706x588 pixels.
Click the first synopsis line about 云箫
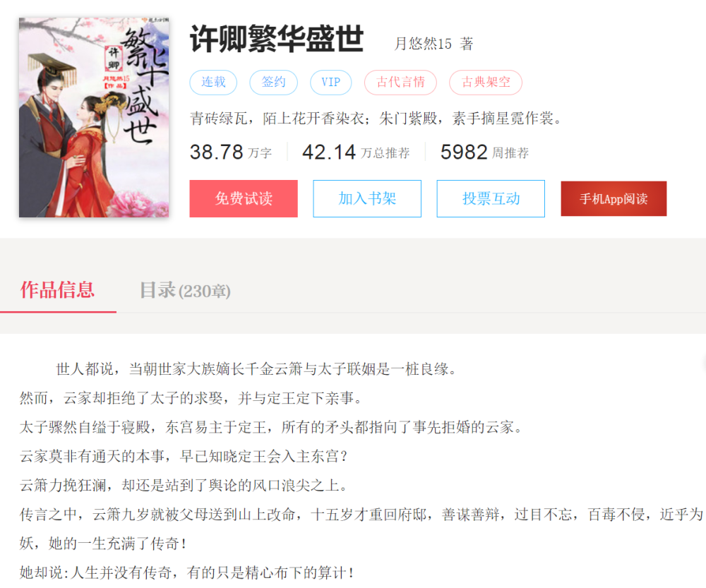pos(257,369)
